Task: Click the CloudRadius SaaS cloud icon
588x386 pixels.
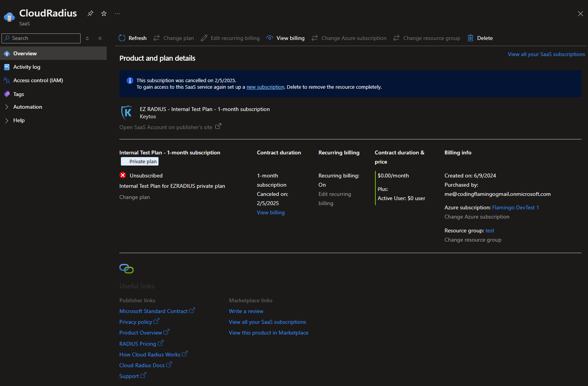Action: tap(9, 17)
